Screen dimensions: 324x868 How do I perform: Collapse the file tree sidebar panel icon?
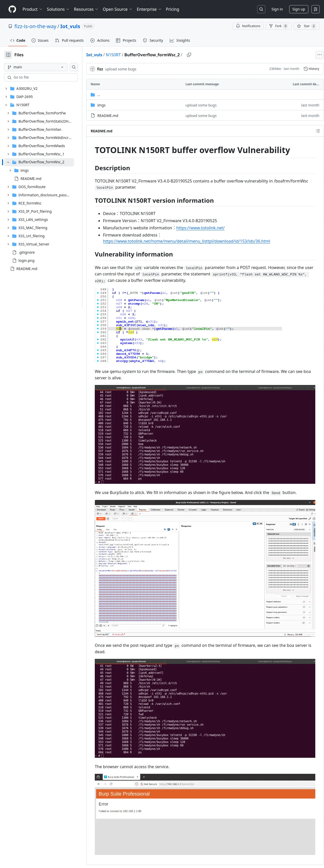[8, 55]
